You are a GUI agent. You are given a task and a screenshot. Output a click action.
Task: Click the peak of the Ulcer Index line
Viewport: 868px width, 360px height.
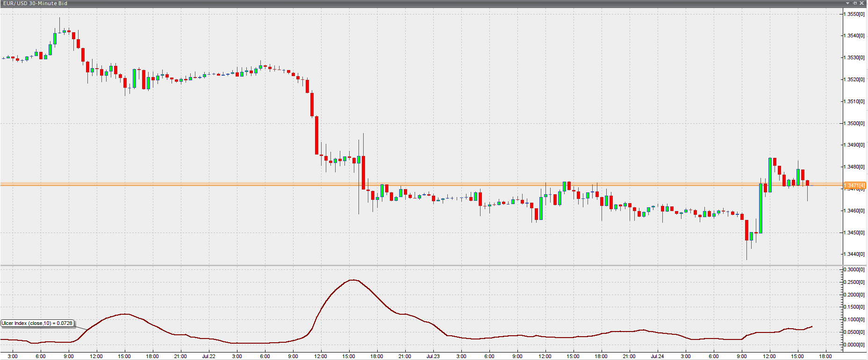click(353, 280)
